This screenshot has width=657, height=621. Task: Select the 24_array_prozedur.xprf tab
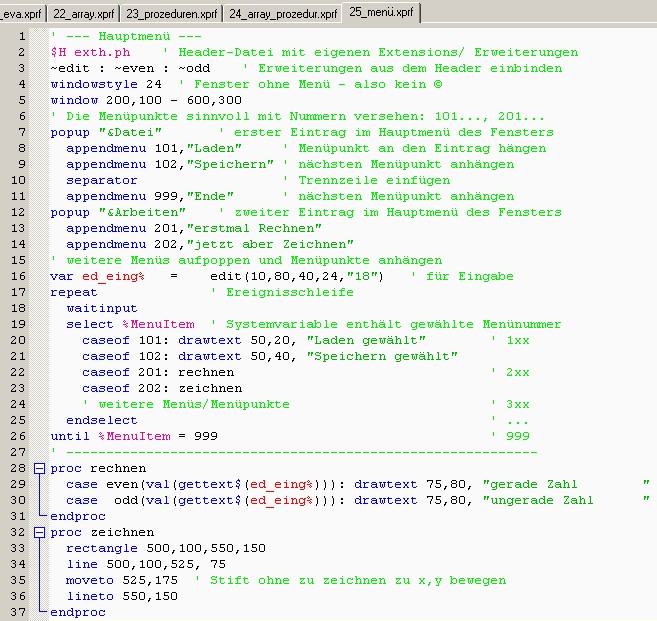282,13
